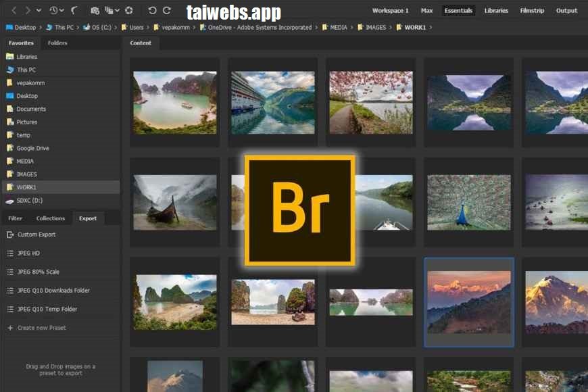The image size is (588, 392).
Task: Open the SDXC (D:) drive in Favorites
Action: point(61,200)
